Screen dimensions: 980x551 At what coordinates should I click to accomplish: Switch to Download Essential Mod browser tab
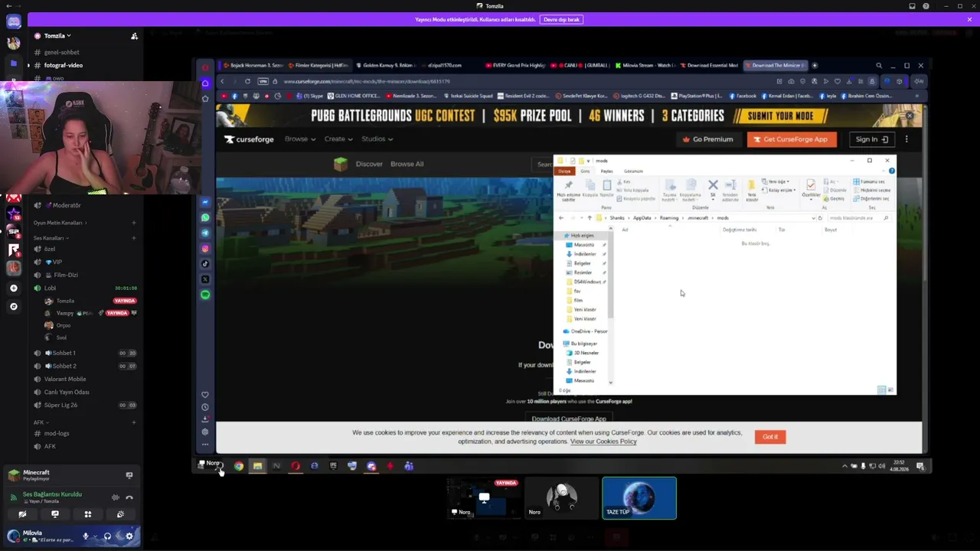coord(709,66)
